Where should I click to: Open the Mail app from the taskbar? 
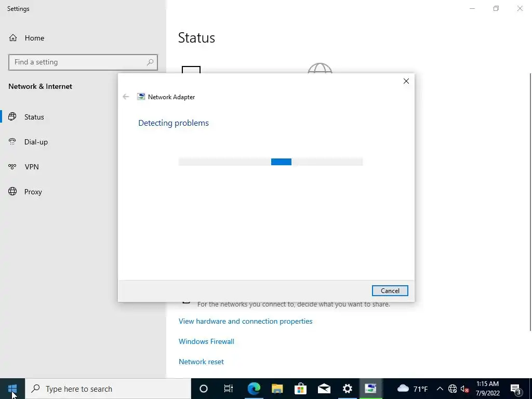[x=324, y=389]
